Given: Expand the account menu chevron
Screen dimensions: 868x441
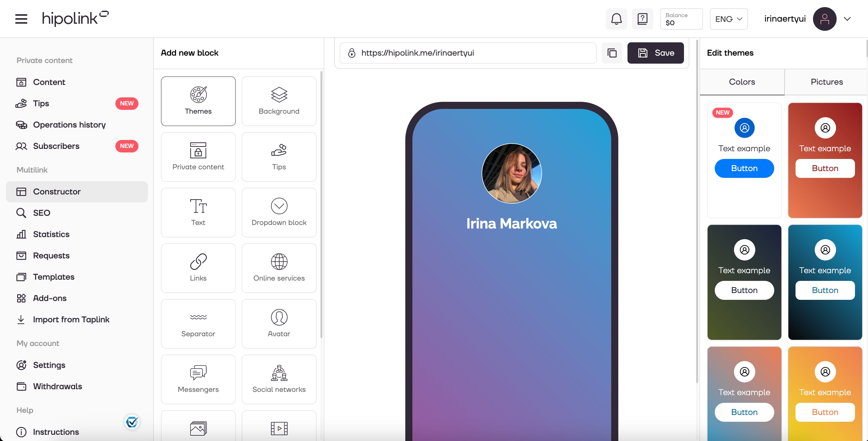Looking at the screenshot, I should 847,19.
